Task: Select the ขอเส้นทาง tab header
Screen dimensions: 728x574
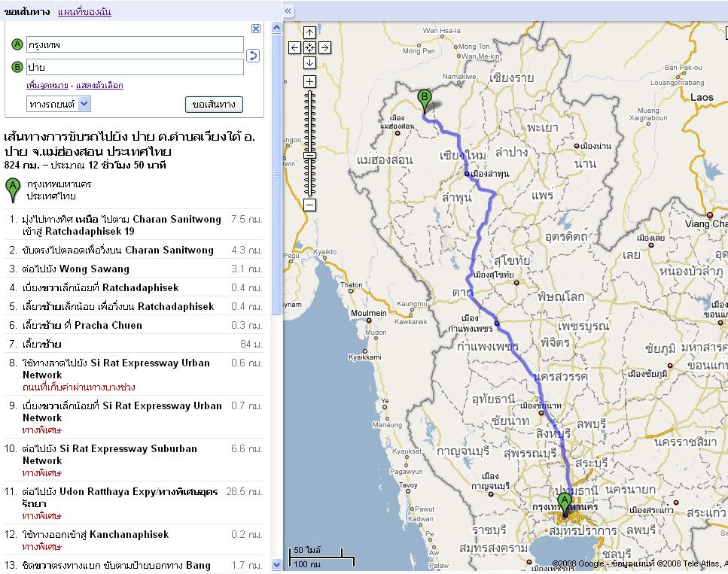Action: (27, 11)
